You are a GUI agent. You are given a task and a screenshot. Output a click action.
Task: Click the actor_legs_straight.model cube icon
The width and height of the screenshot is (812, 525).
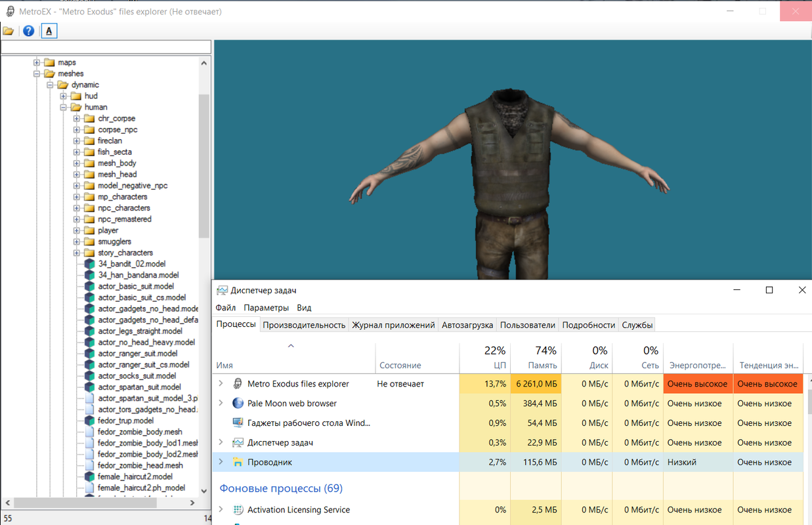point(90,331)
